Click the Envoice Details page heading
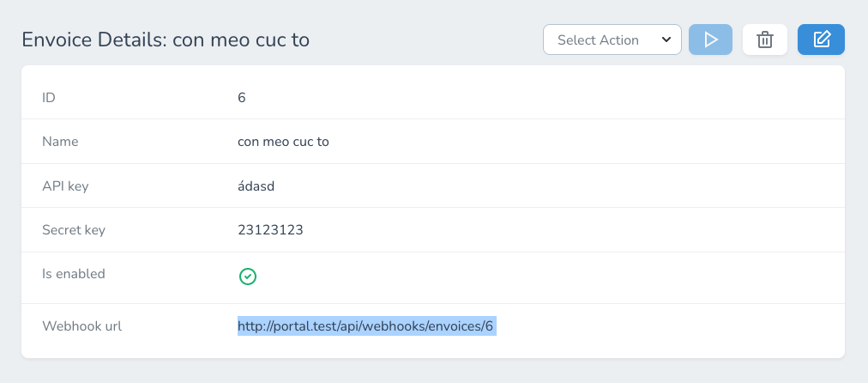Viewport: 868px width, 383px height. (x=166, y=40)
